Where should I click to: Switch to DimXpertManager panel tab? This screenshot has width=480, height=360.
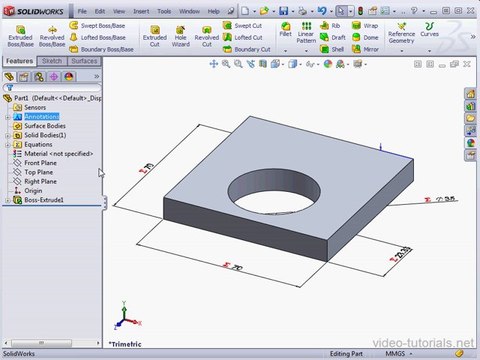click(54, 77)
